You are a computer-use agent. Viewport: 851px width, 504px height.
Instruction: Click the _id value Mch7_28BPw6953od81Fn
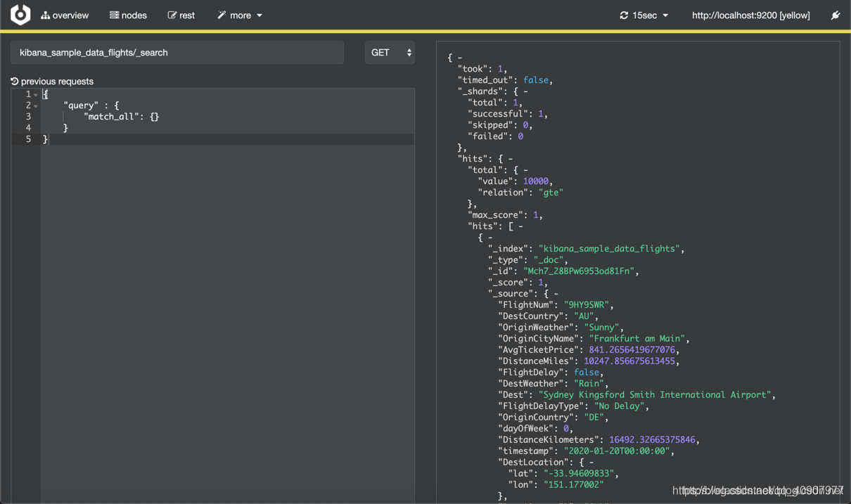[x=579, y=271]
